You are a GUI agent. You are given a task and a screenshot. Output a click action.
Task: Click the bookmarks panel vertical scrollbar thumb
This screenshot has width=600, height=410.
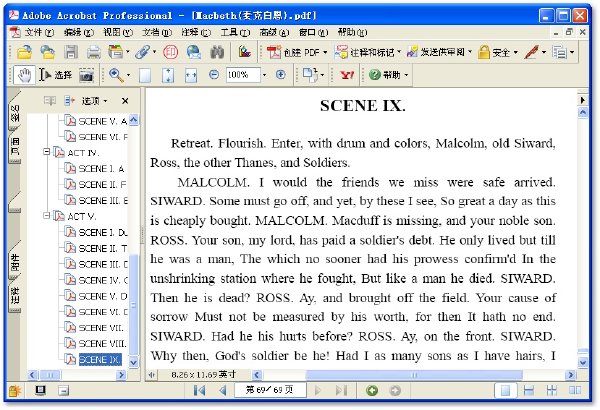(134, 305)
